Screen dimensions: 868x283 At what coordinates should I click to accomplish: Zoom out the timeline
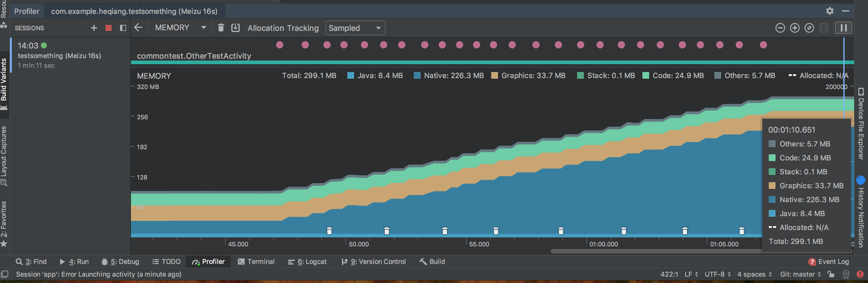tap(780, 28)
